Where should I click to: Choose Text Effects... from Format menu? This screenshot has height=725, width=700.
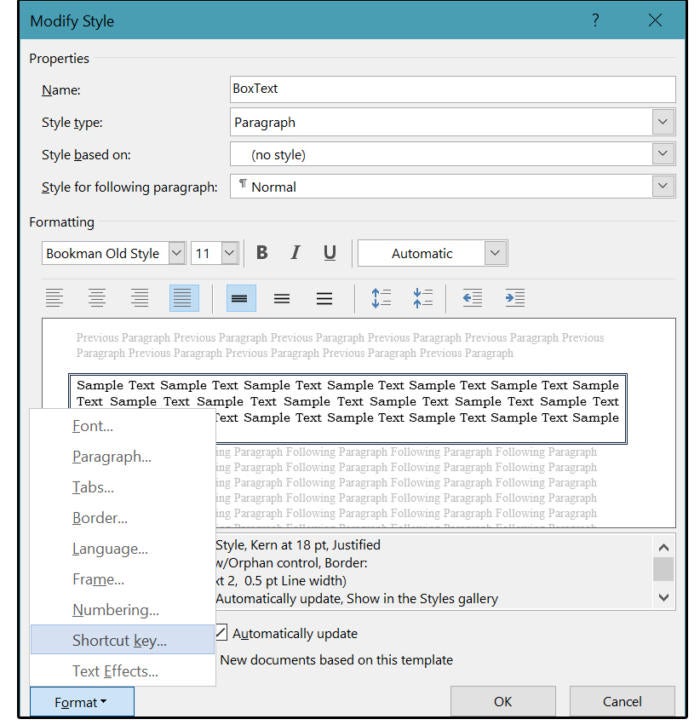tap(123, 670)
